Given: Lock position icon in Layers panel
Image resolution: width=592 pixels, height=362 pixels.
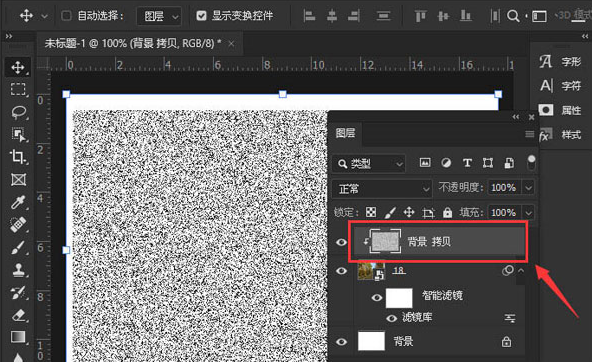Looking at the screenshot, I should pyautogui.click(x=409, y=212).
